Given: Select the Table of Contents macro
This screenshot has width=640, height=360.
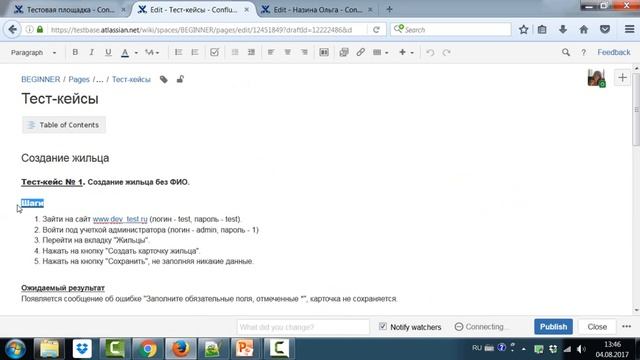Looking at the screenshot, I should (64, 125).
